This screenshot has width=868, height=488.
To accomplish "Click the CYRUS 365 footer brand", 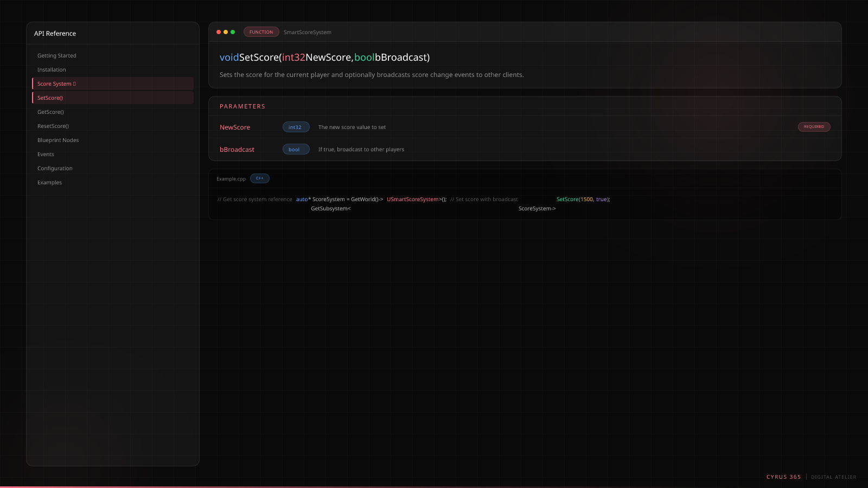I will 783,477.
